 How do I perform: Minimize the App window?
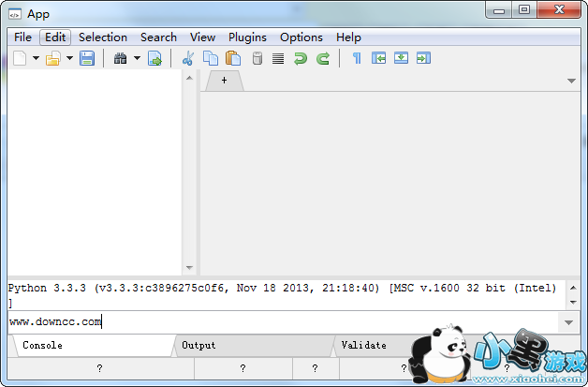pos(499,10)
